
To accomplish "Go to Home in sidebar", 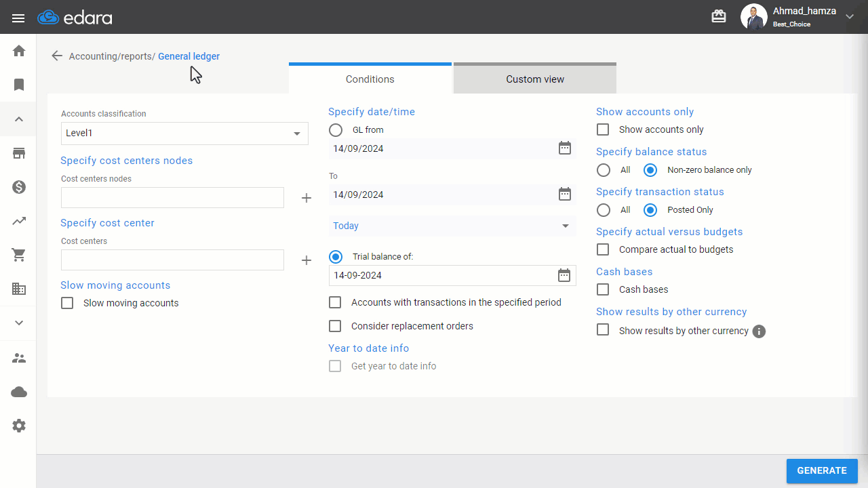I will (x=19, y=51).
